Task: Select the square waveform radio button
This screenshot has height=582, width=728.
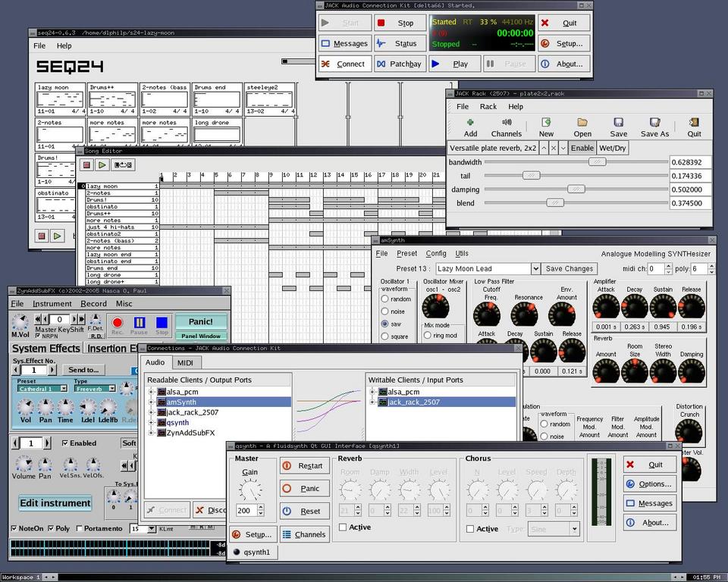Action: [385, 336]
